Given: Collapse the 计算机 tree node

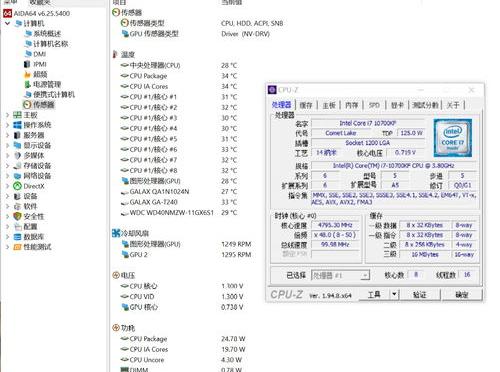Looking at the screenshot, I should pos(7,24).
